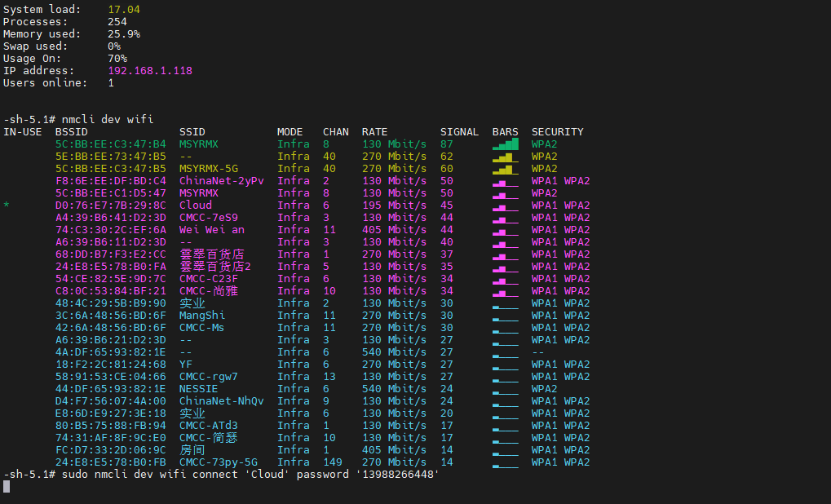The image size is (831, 504).
Task: Click the signal bars for MSYRMX-5G network
Action: pos(505,169)
